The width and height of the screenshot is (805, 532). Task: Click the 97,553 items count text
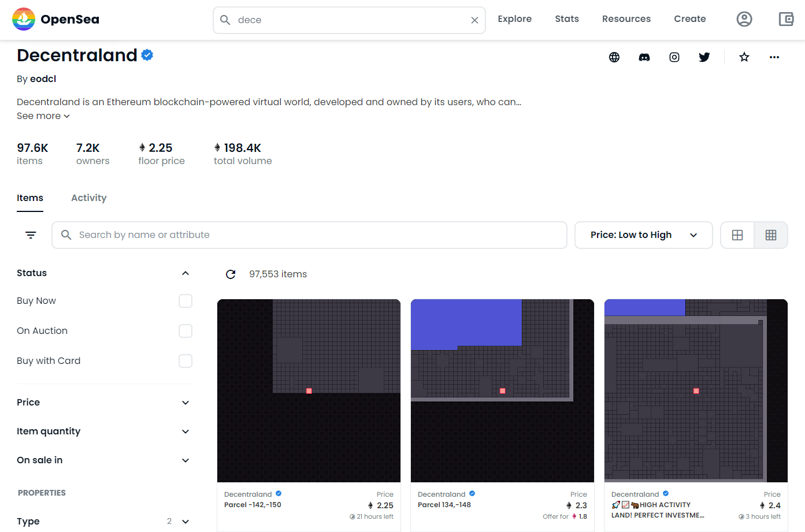(278, 274)
